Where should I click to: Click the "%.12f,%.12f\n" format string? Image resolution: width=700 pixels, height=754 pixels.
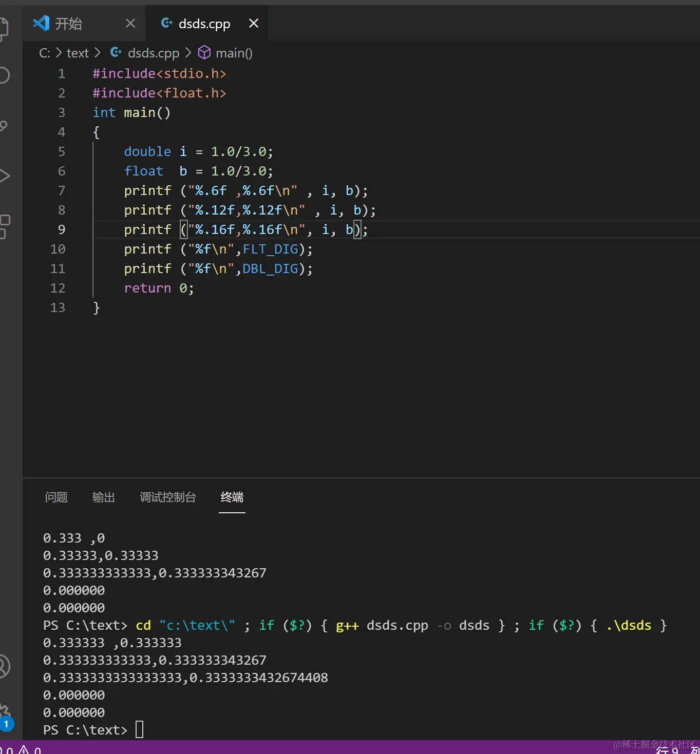(x=247, y=210)
